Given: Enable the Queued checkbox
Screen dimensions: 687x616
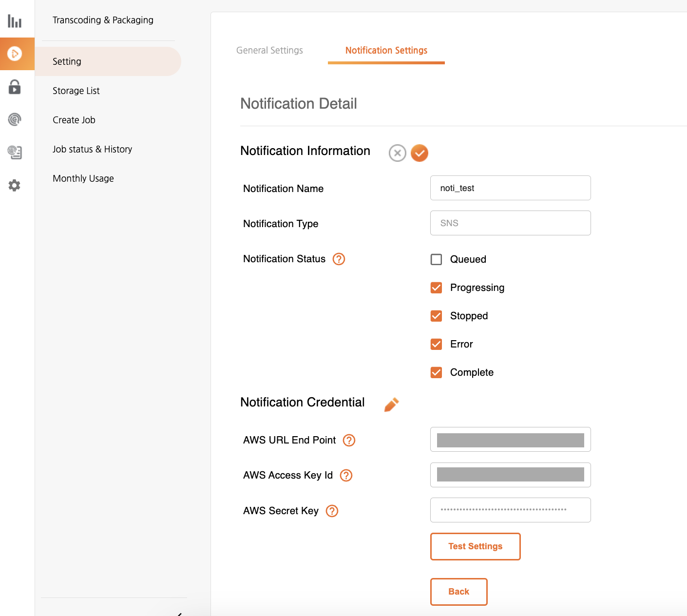Looking at the screenshot, I should pyautogui.click(x=436, y=259).
